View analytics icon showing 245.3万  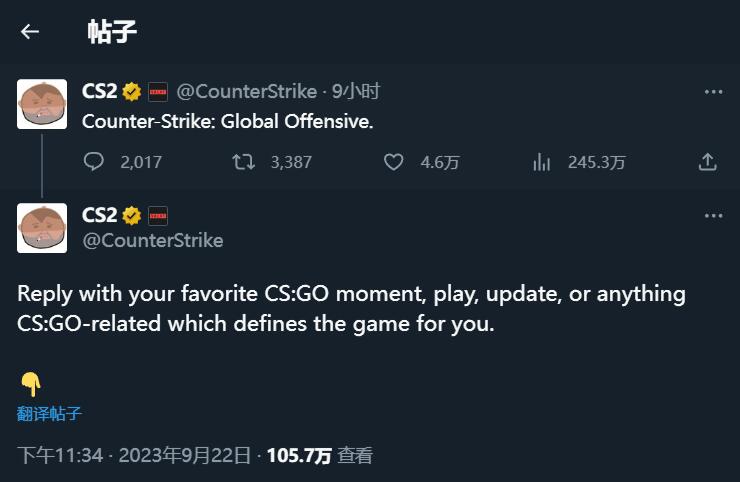(541, 162)
